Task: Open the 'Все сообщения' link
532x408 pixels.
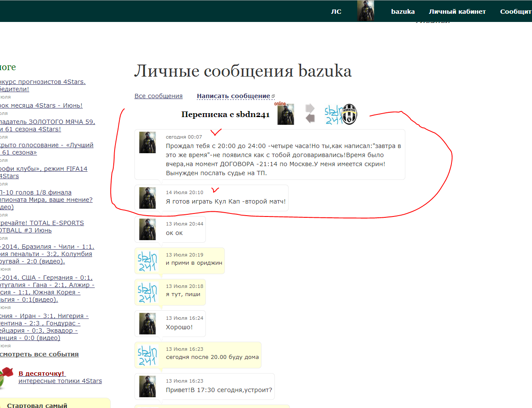Action: tap(159, 96)
